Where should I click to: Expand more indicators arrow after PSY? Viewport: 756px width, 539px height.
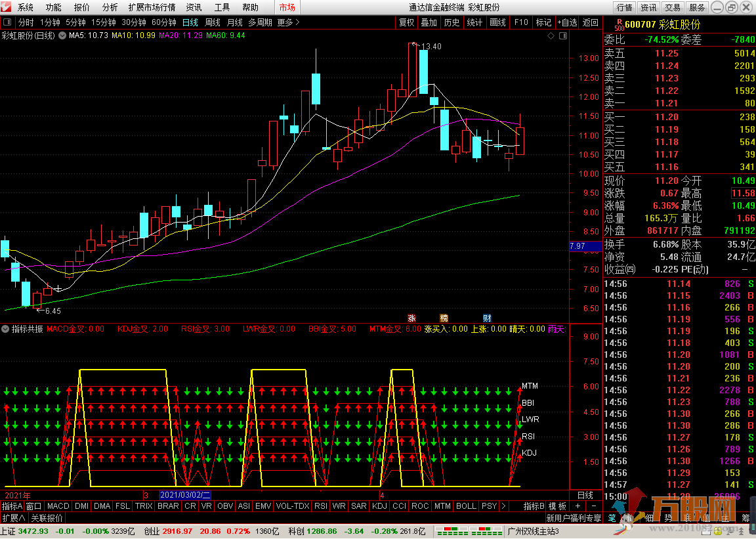coord(504,506)
